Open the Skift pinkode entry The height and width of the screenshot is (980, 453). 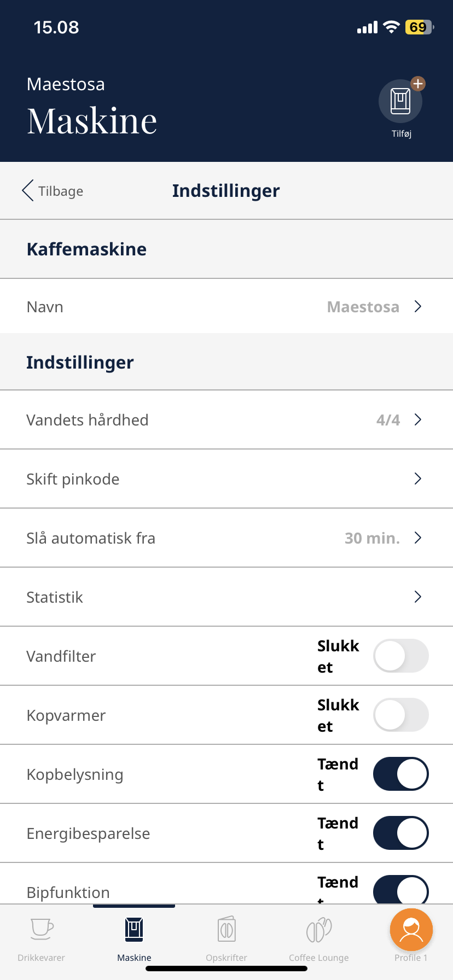(x=219, y=479)
